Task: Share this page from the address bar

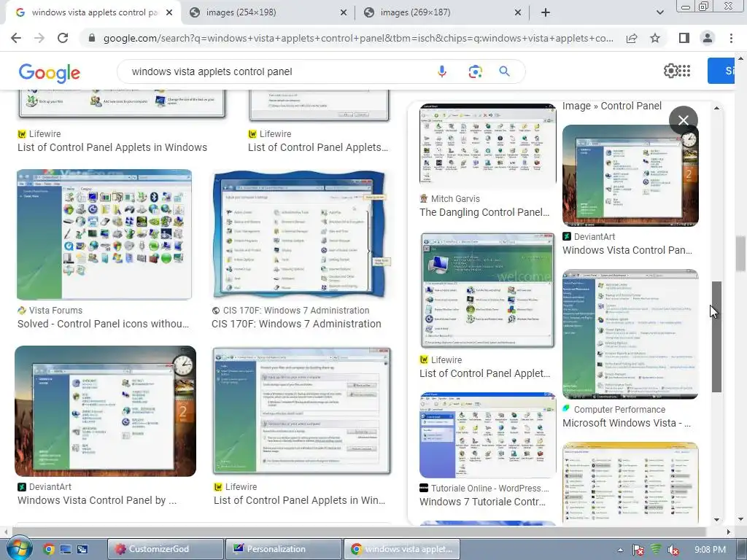Action: [x=632, y=38]
